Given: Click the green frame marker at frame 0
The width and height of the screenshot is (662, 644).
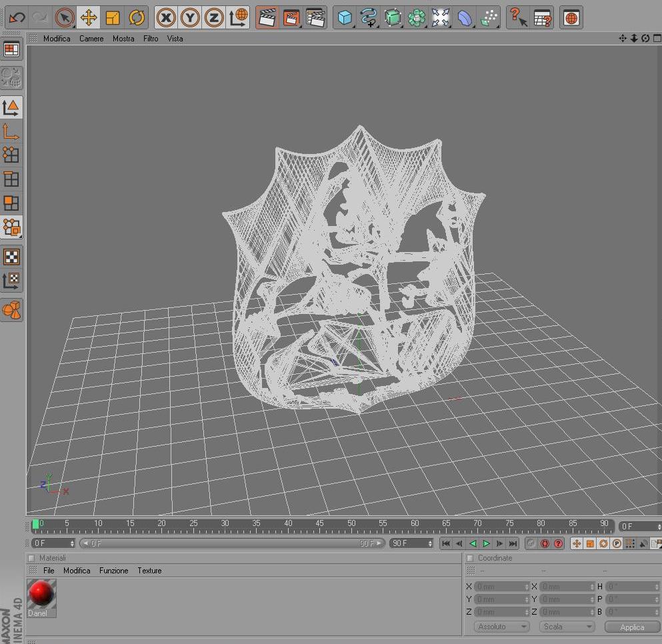Looking at the screenshot, I should [x=35, y=524].
